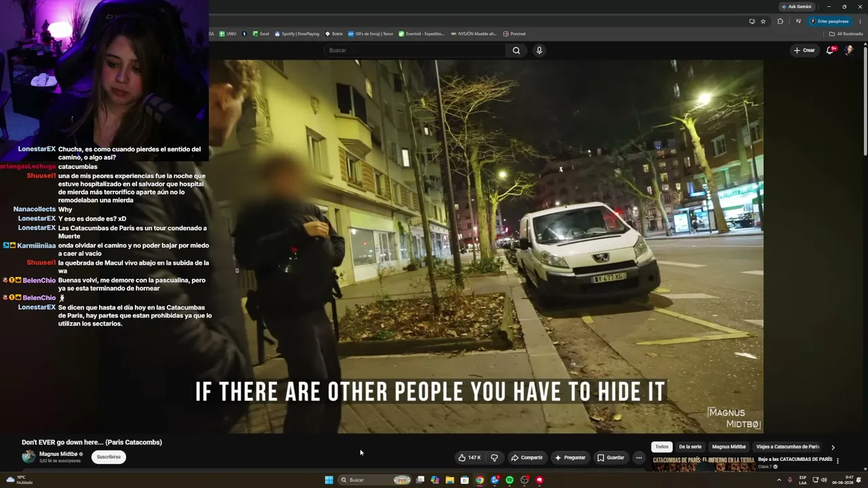Open Spotify from the taskbar
The width and height of the screenshot is (868, 488).
[509, 480]
